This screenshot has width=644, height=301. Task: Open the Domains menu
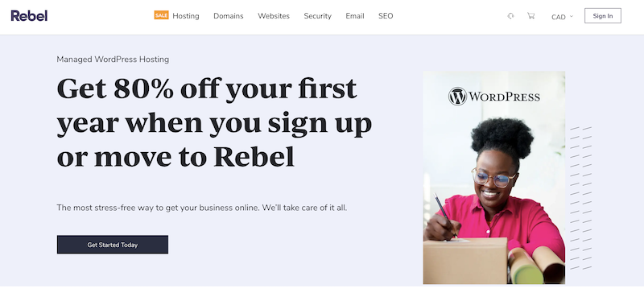229,16
